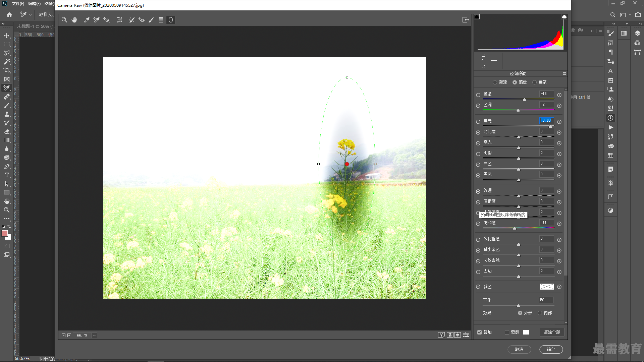Pick the Adjustment Brush tool
Viewport: 644px width, 362px height.
coord(151,20)
